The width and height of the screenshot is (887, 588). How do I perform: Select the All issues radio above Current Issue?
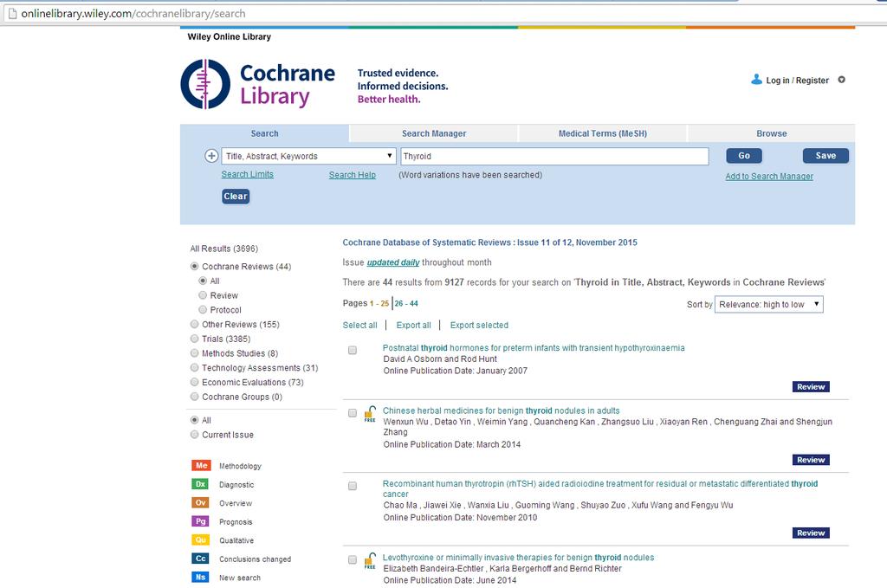195,420
